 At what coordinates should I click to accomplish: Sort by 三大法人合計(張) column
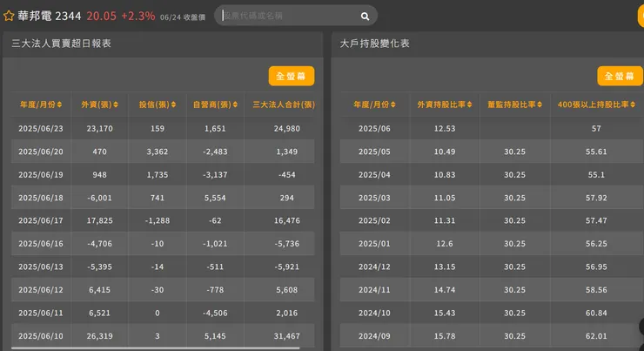tap(284, 105)
